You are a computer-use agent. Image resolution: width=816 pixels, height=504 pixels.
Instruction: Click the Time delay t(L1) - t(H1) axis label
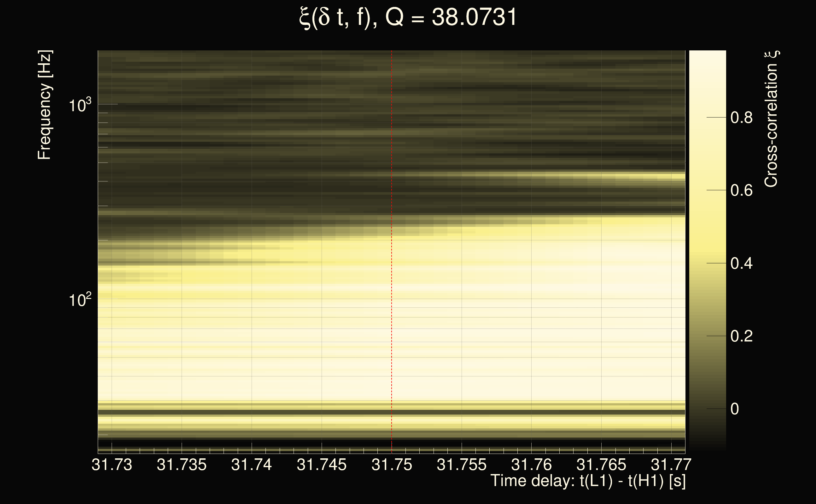click(x=588, y=481)
